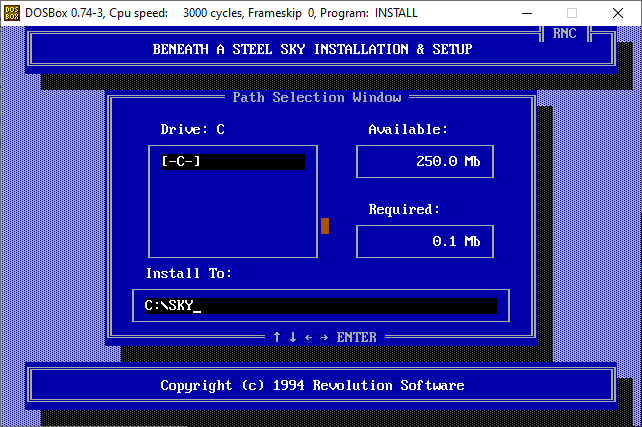Screen dimensions: 642x427
Task: Click the RNC label in header
Action: 565,34
